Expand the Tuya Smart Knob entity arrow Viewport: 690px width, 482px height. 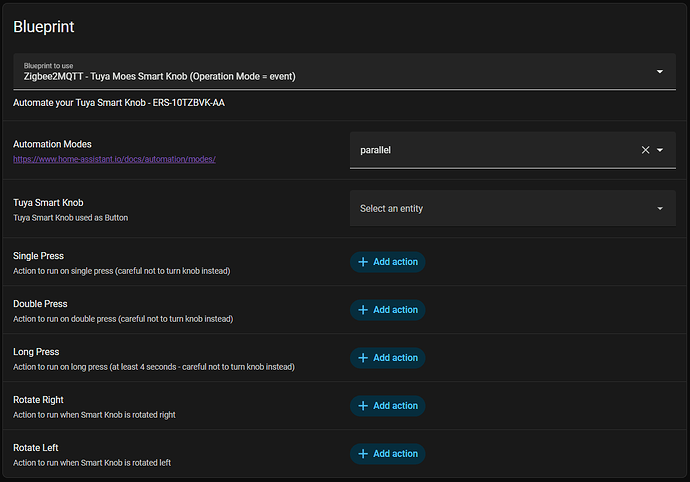tap(661, 209)
